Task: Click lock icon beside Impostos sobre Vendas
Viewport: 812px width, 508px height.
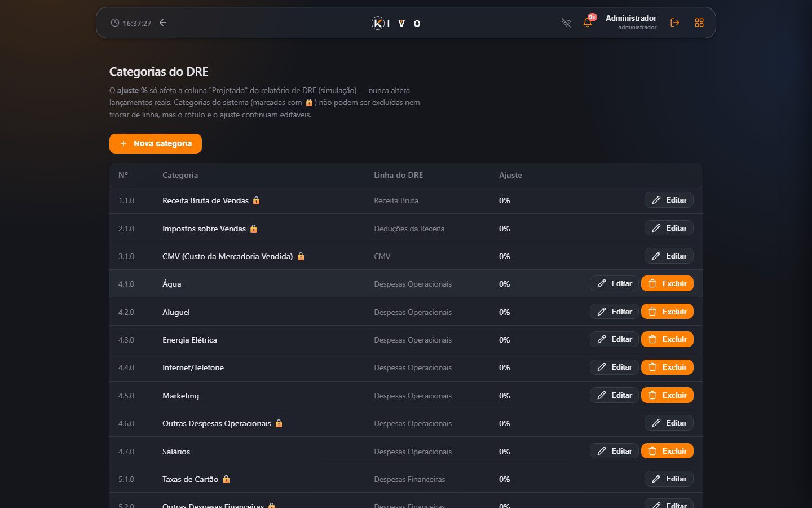Action: coord(254,229)
